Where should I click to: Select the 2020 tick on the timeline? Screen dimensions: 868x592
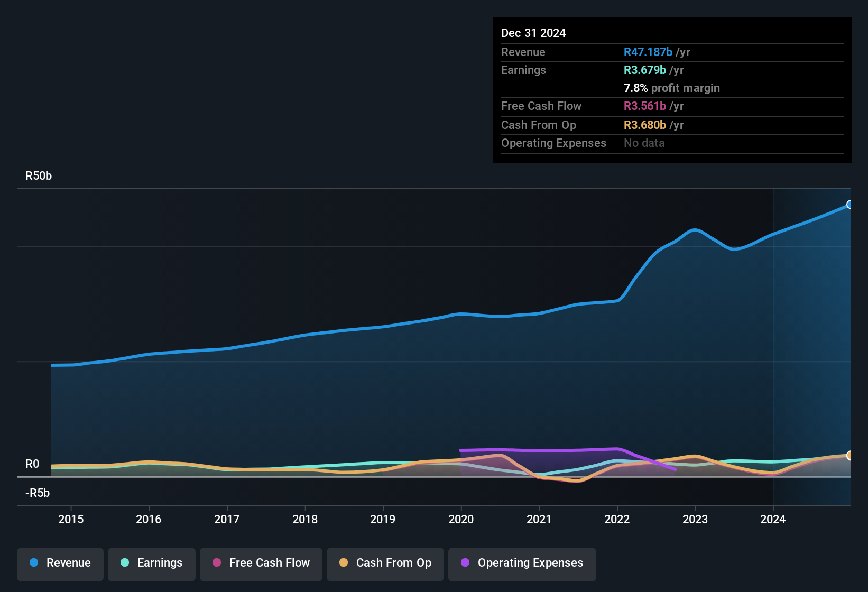pos(461,519)
